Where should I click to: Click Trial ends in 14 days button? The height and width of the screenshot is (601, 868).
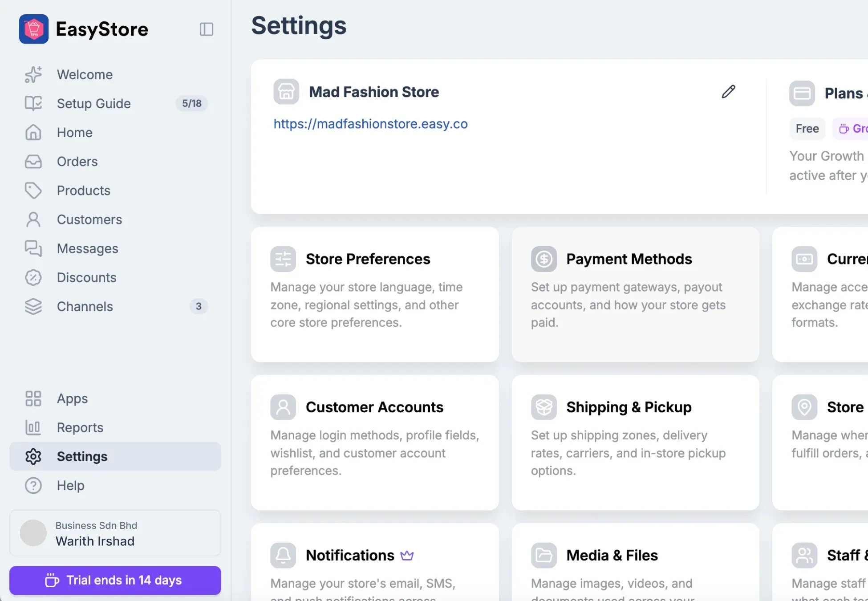pos(115,580)
